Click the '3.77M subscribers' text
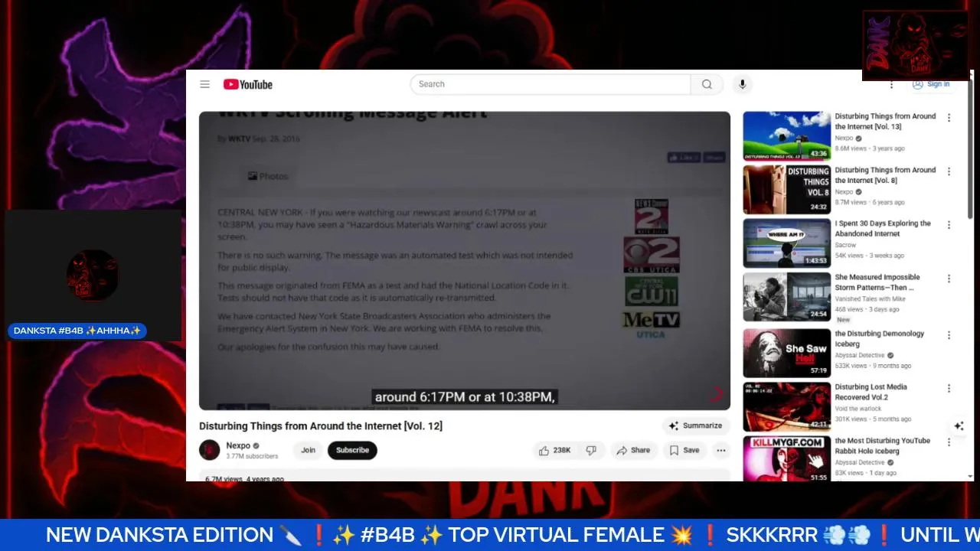This screenshot has height=551, width=980. coord(252,457)
